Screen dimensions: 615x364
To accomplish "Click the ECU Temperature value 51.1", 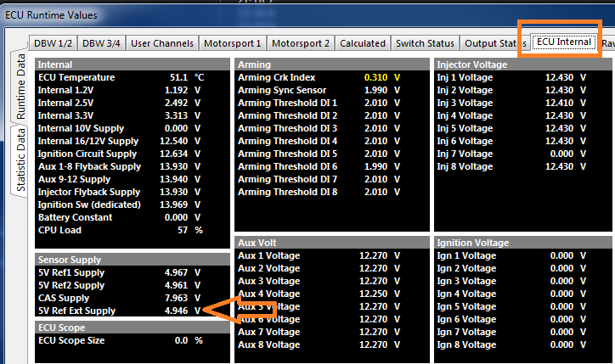I will pyautogui.click(x=178, y=77).
